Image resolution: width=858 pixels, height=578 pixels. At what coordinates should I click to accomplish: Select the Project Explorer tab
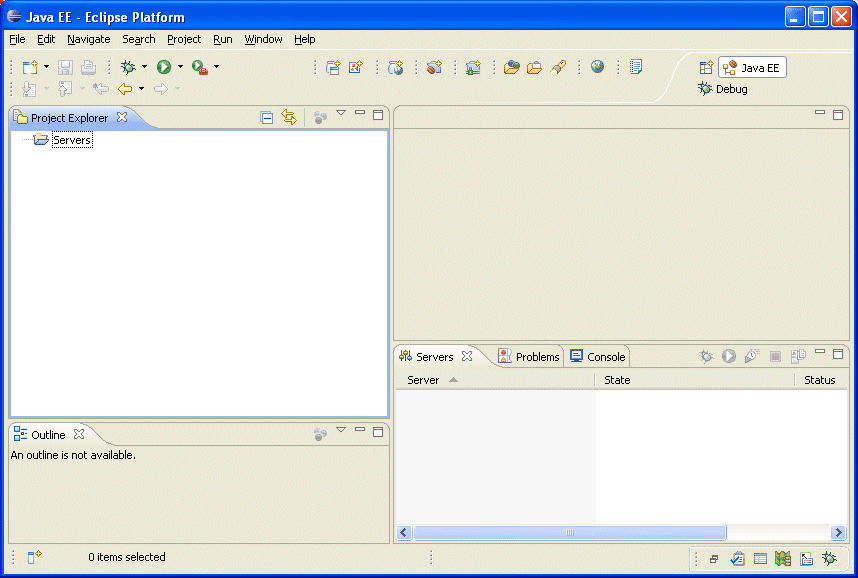69,118
